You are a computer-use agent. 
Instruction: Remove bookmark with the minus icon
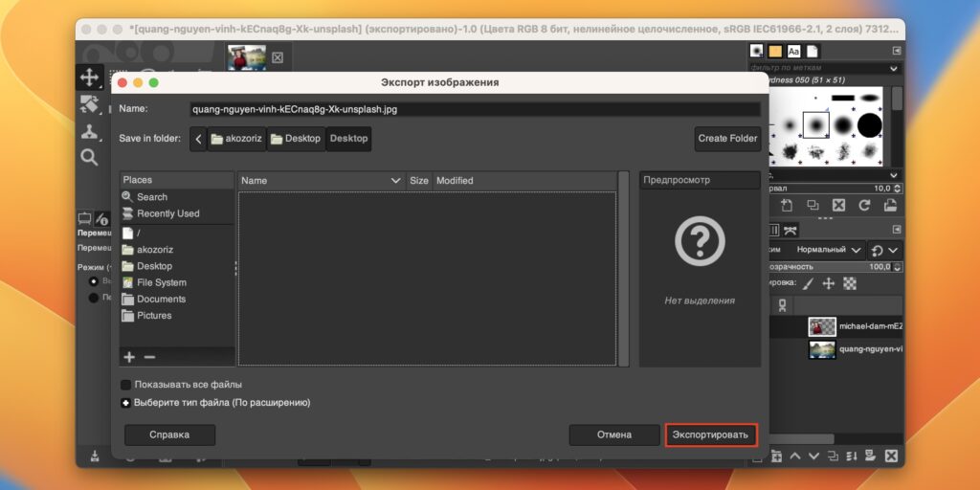click(x=149, y=357)
